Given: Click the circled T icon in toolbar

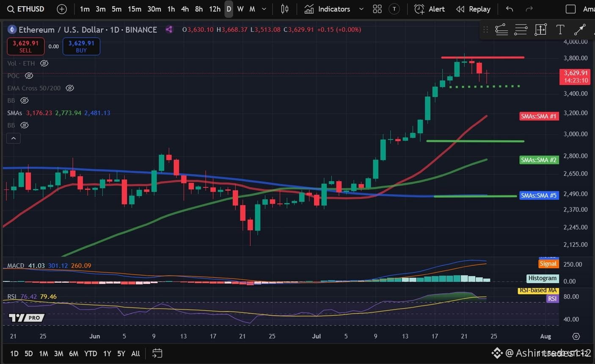Looking at the screenshot, I should (394, 9).
